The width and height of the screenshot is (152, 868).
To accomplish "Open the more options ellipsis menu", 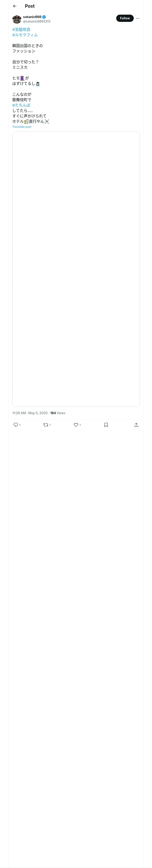I will click(x=138, y=18).
